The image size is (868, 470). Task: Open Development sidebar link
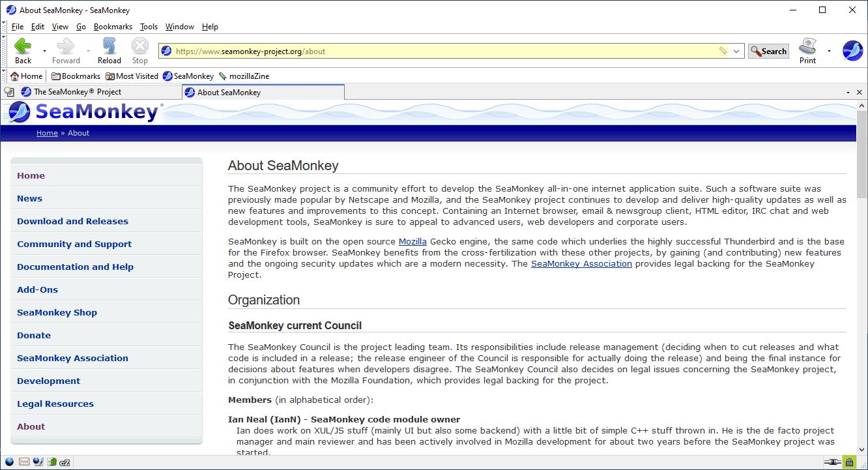(48, 381)
